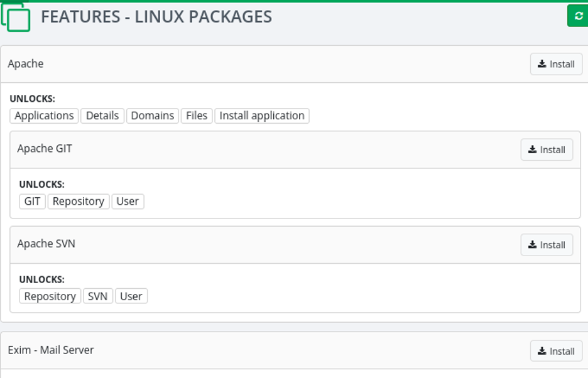Select the Applications tag under Apache
The width and height of the screenshot is (588, 378).
(x=44, y=116)
